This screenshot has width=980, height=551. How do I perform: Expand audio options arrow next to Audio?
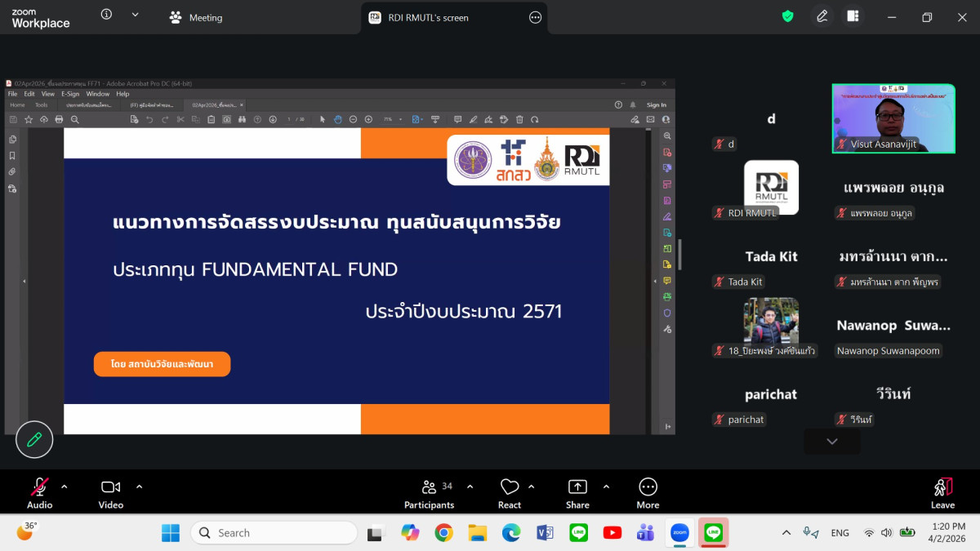(65, 487)
